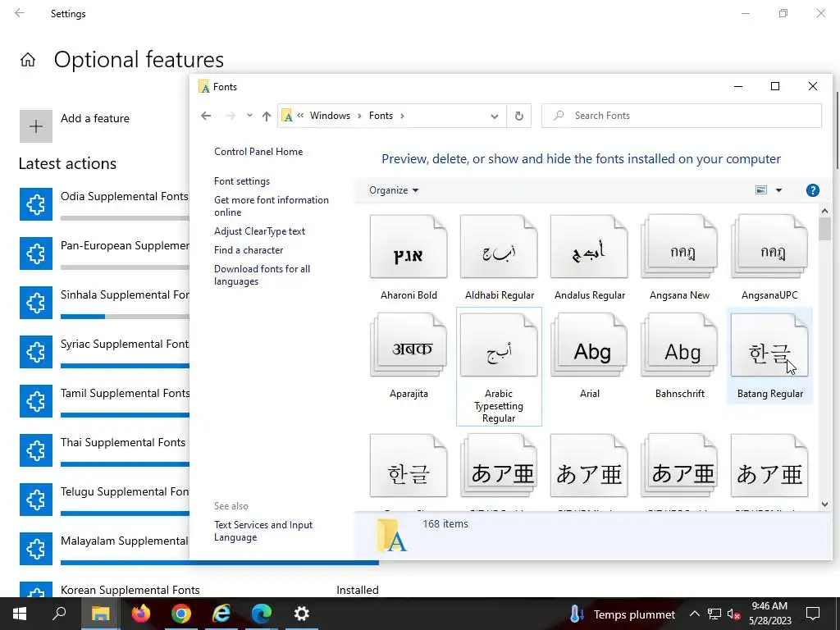Open Firefox from the taskbar

point(141,614)
